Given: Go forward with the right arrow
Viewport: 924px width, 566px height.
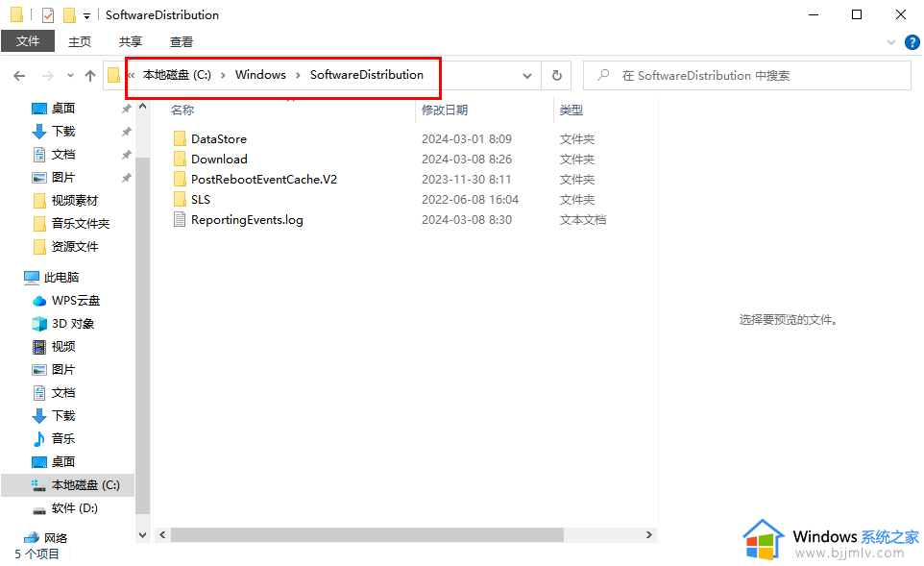Looking at the screenshot, I should [48, 76].
